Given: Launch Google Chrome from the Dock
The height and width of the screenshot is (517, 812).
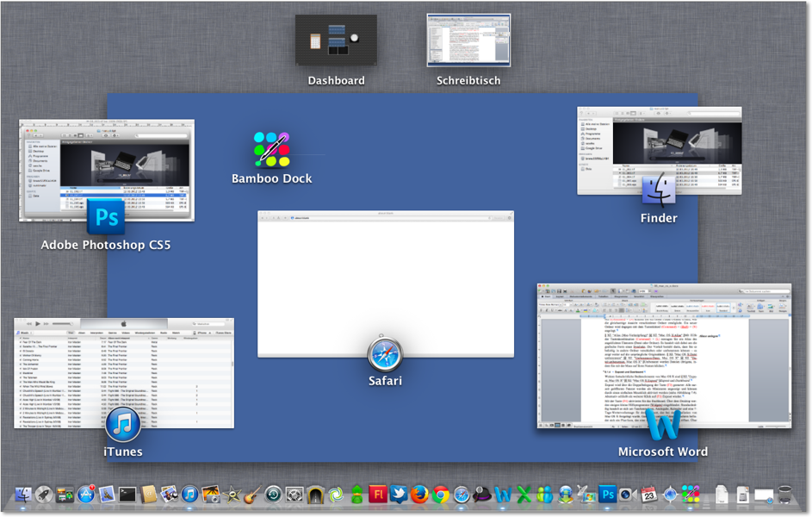Looking at the screenshot, I should coord(440,495).
